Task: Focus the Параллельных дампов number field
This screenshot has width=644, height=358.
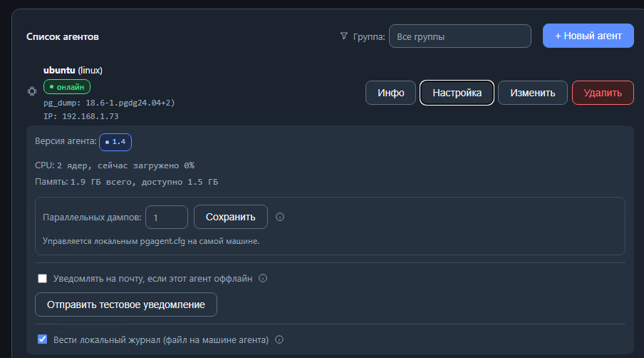Action: coord(166,218)
